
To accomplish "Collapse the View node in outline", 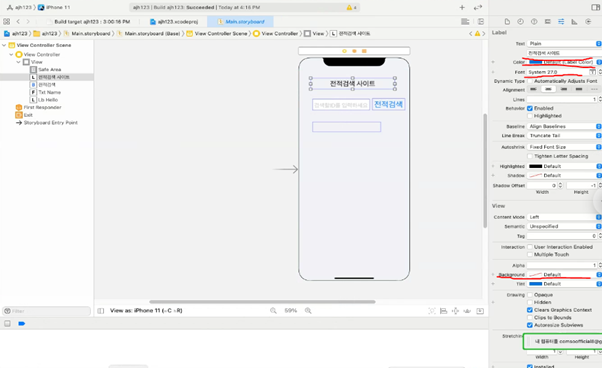I will [x=18, y=62].
